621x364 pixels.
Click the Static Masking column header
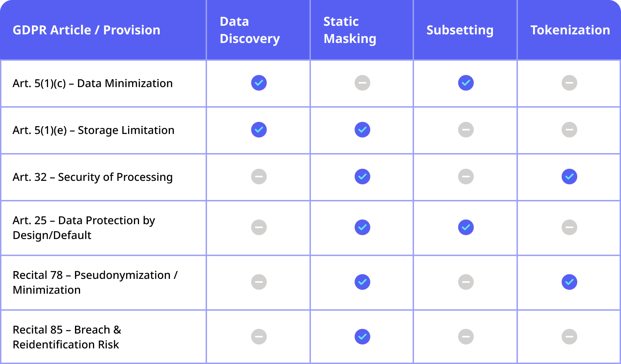point(350,30)
